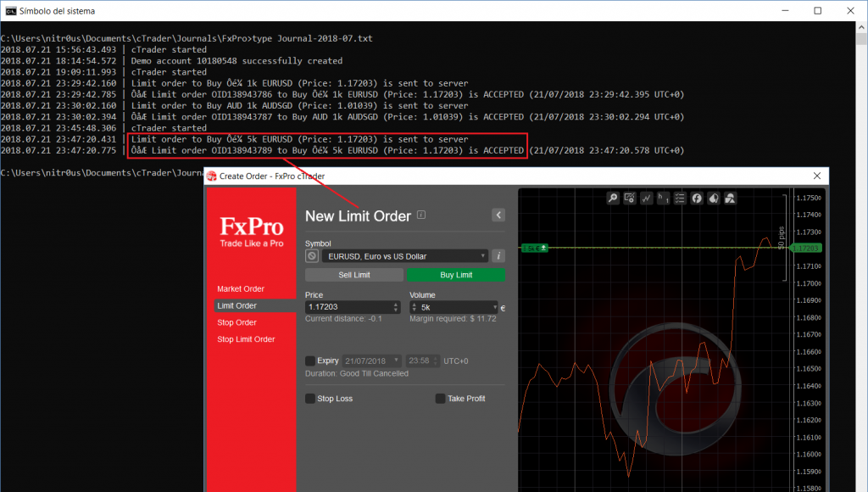This screenshot has height=492, width=868.
Task: Click 'Demo account 10180548 successfully created' line
Action: click(237, 61)
